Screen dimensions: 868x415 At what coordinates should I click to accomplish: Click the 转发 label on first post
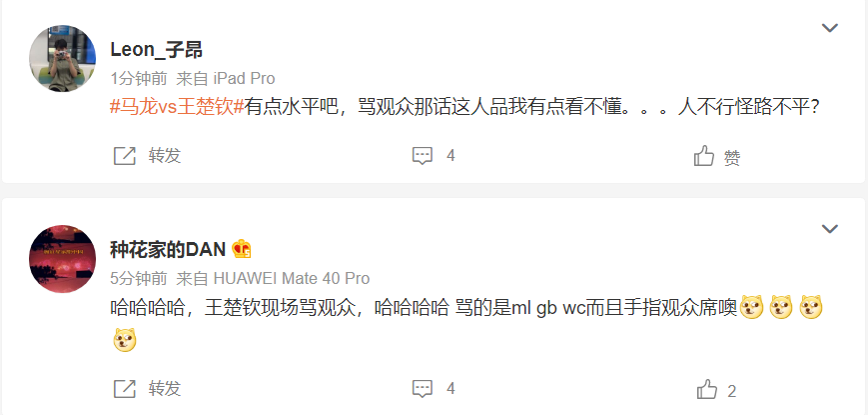point(165,156)
